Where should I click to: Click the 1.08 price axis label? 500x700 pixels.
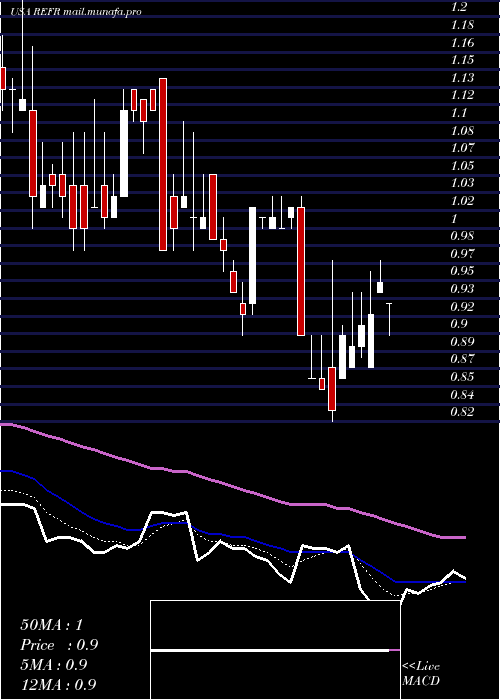pyautogui.click(x=462, y=130)
